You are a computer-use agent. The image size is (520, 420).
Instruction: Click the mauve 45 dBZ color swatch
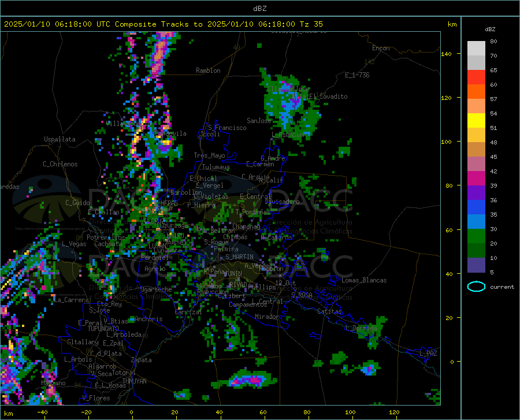point(476,163)
